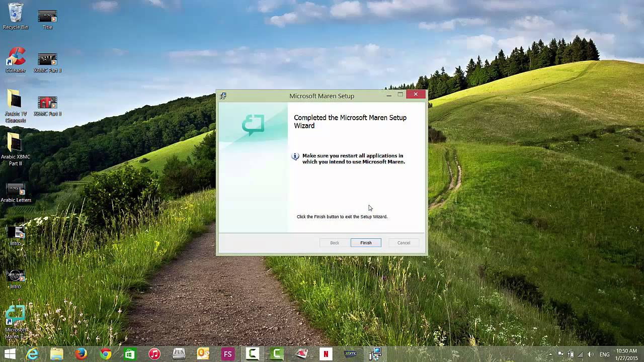The width and height of the screenshot is (644, 362).
Task: Open the Windows Store taskbar icon
Action: click(130, 354)
